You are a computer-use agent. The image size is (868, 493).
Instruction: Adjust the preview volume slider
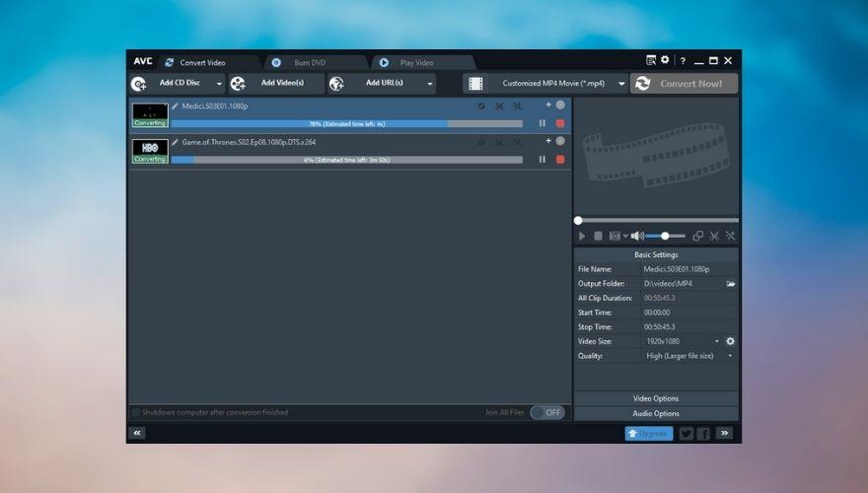[666, 236]
